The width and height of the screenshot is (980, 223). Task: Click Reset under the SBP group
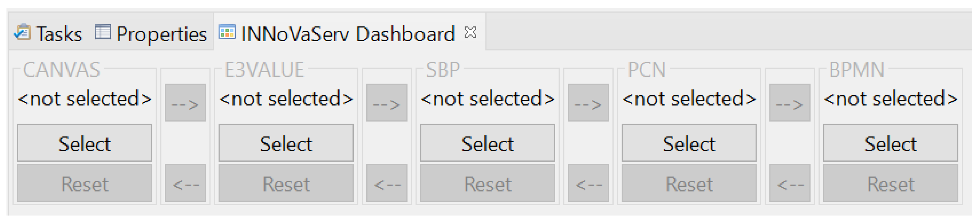tap(487, 183)
